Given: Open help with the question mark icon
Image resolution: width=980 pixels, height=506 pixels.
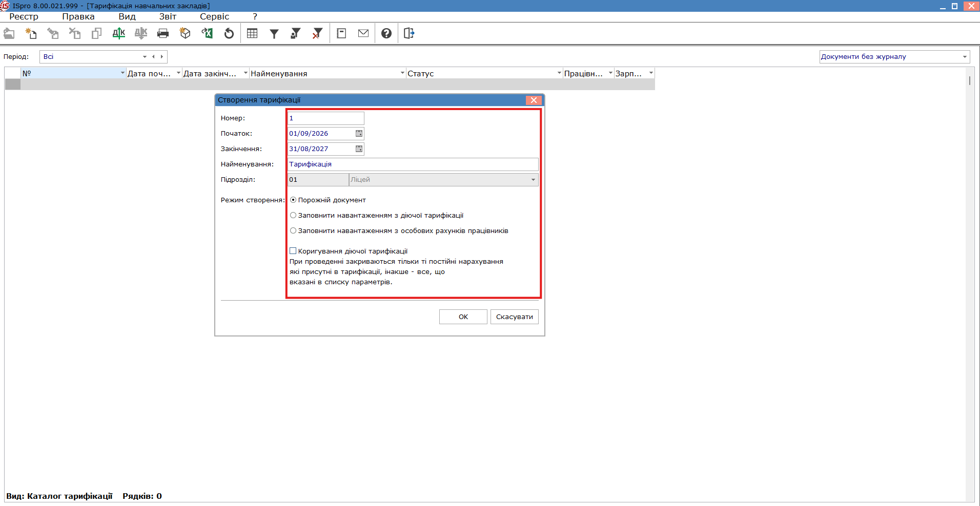Looking at the screenshot, I should click(x=386, y=34).
